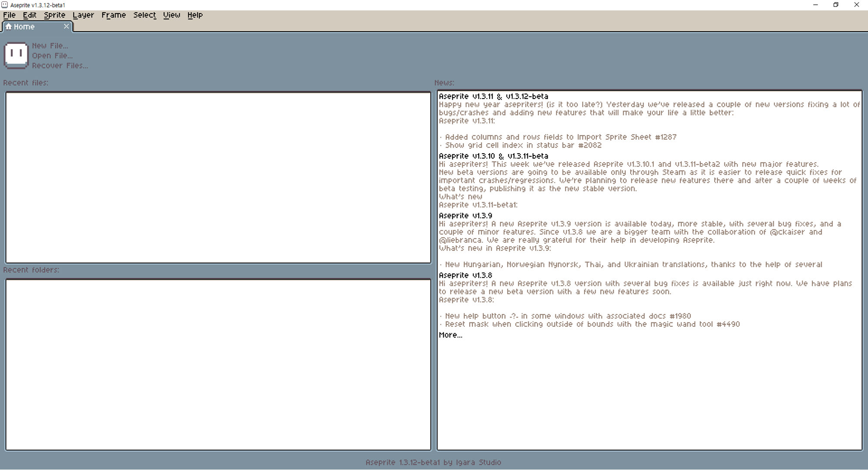
Task: Click inside the Recent files list
Action: coord(218,177)
